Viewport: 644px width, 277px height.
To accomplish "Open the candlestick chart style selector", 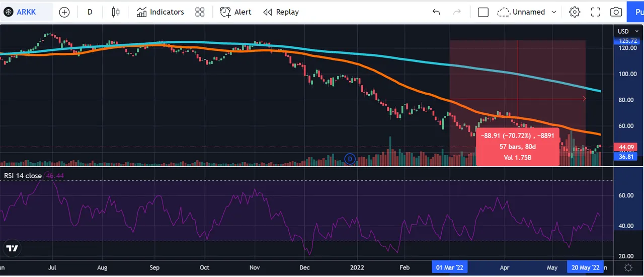I will 116,12.
